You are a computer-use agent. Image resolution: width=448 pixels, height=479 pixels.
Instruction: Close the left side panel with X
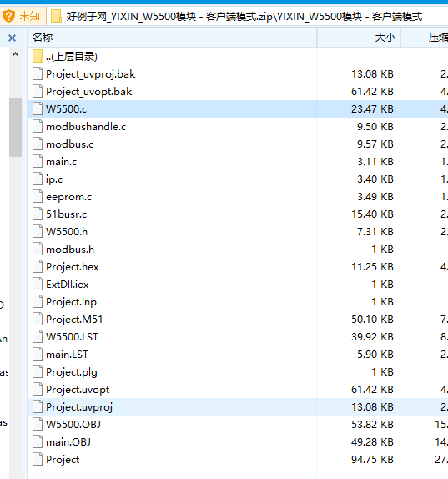[12, 38]
